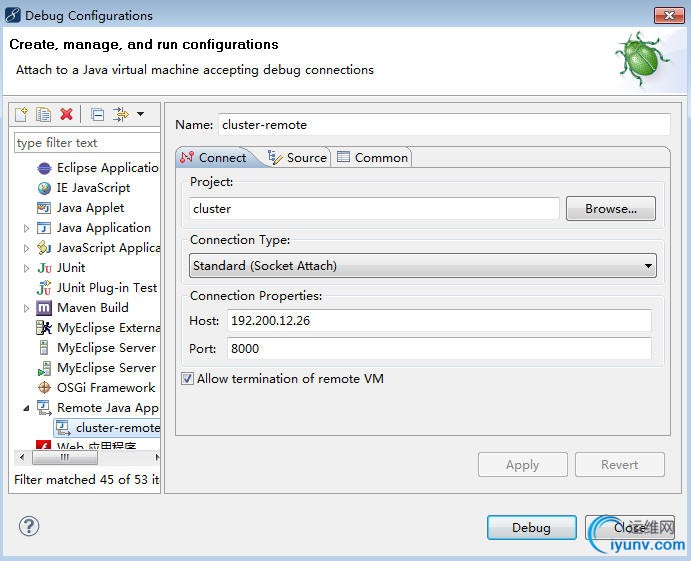This screenshot has width=691, height=561.
Task: Select the Java Applet tree row
Action: coord(81,208)
